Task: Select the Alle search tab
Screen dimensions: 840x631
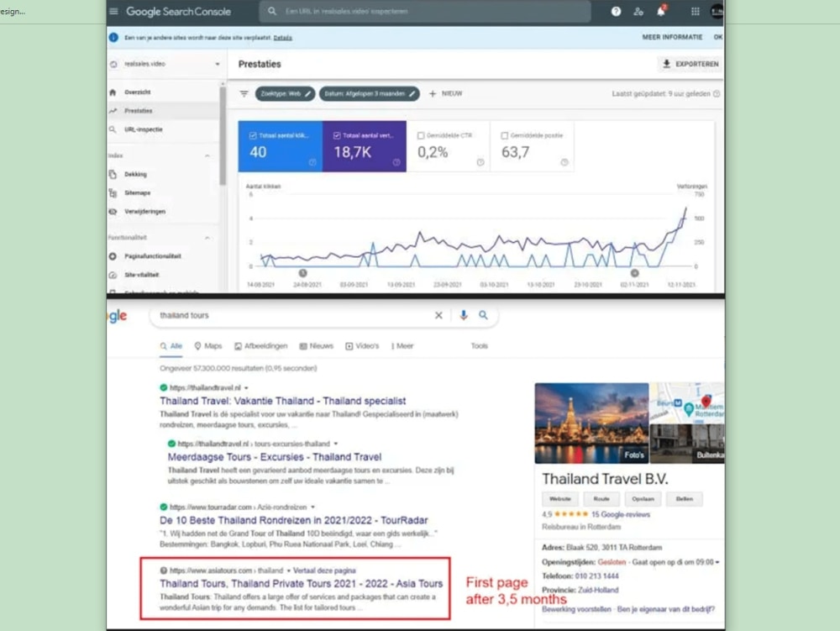Action: tap(171, 346)
